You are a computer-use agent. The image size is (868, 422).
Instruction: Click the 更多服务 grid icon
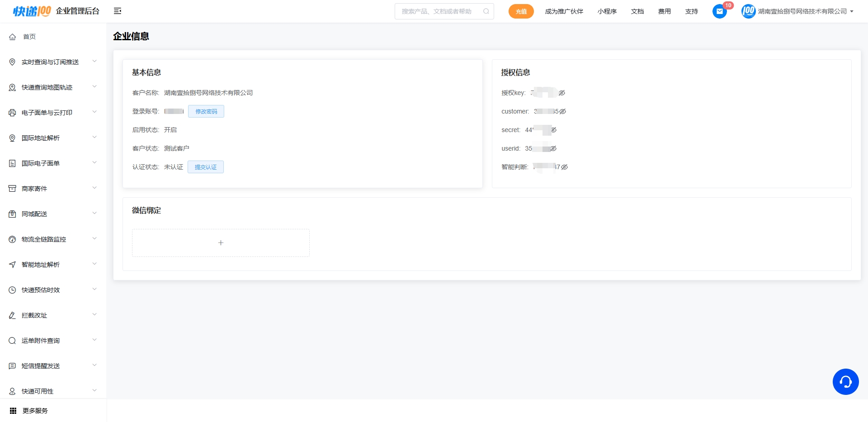(x=13, y=411)
